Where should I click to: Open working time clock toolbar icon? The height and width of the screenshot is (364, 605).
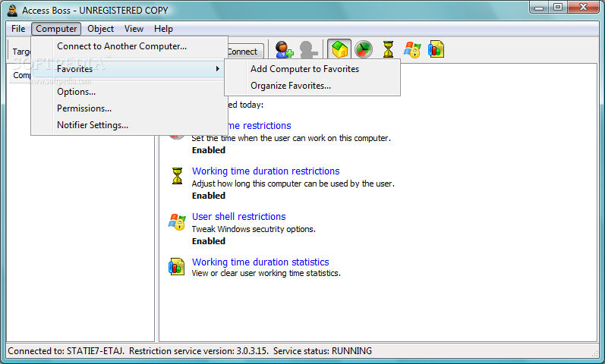[x=364, y=49]
